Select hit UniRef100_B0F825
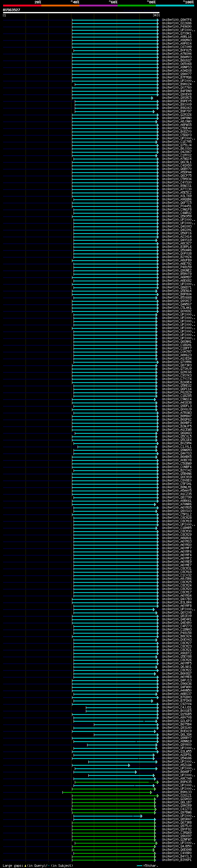The image size is (197, 868). [176, 50]
